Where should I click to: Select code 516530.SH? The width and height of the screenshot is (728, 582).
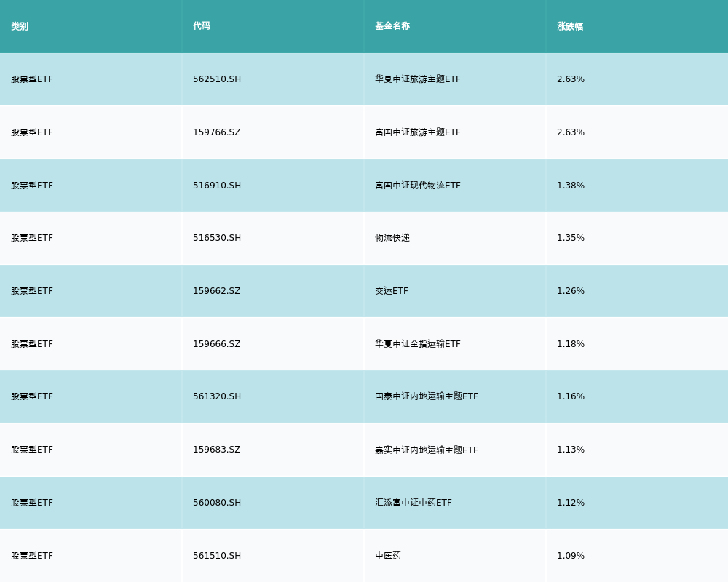(217, 238)
